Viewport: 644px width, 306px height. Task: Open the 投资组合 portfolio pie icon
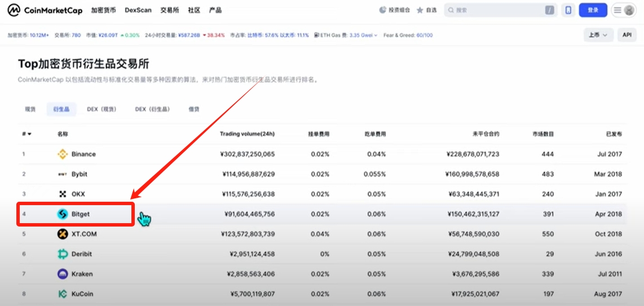point(383,10)
